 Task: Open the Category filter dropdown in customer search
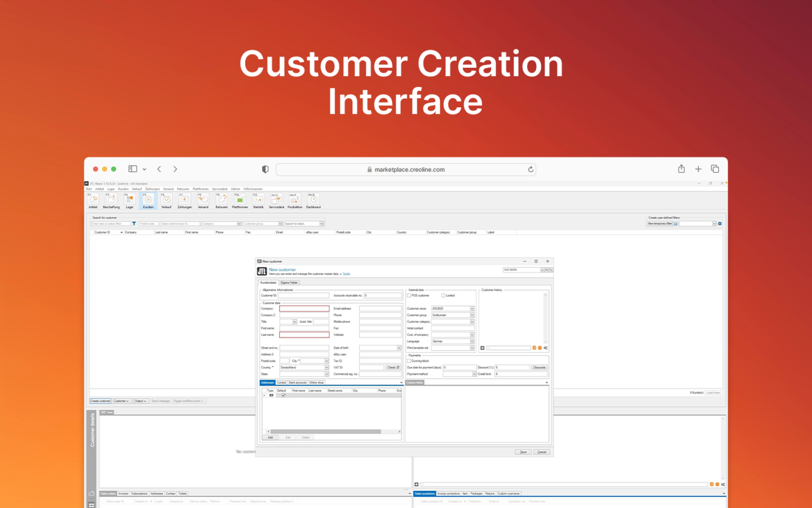click(239, 224)
